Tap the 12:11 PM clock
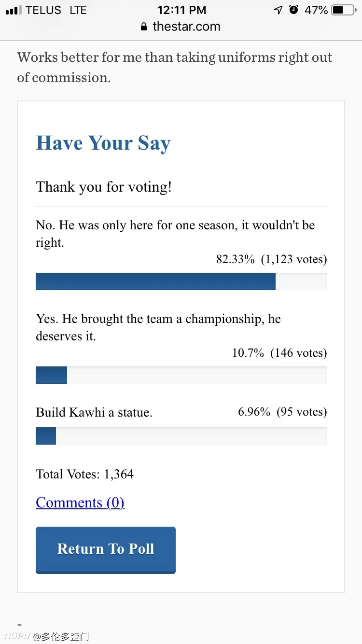362x644 pixels. pyautogui.click(x=181, y=10)
